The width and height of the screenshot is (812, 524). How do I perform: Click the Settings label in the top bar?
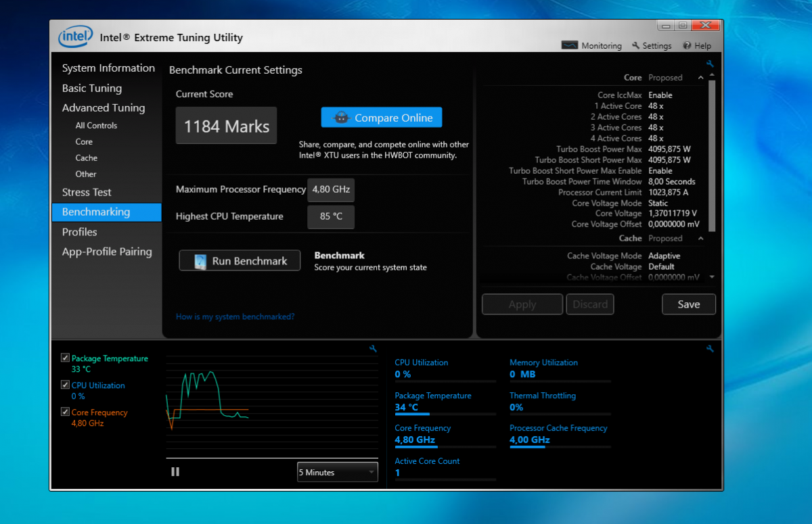click(657, 46)
